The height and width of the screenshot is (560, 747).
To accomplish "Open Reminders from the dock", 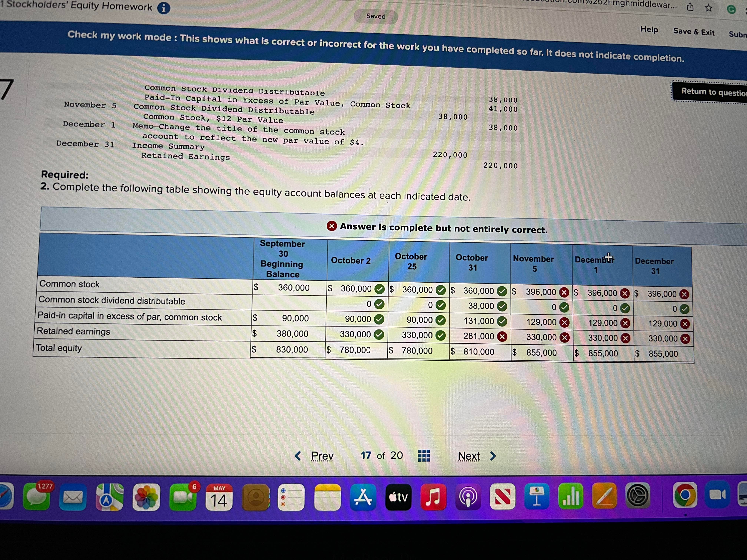I will coord(291,498).
